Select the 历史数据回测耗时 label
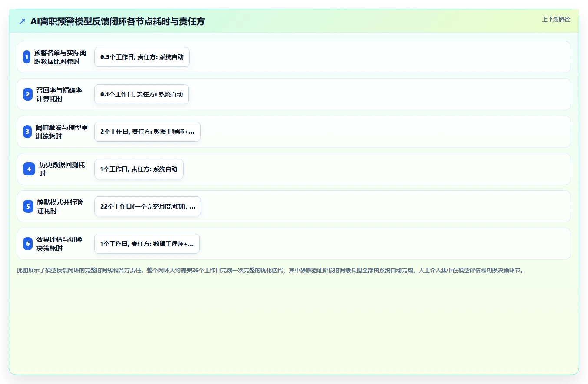588x384 pixels. click(62, 169)
